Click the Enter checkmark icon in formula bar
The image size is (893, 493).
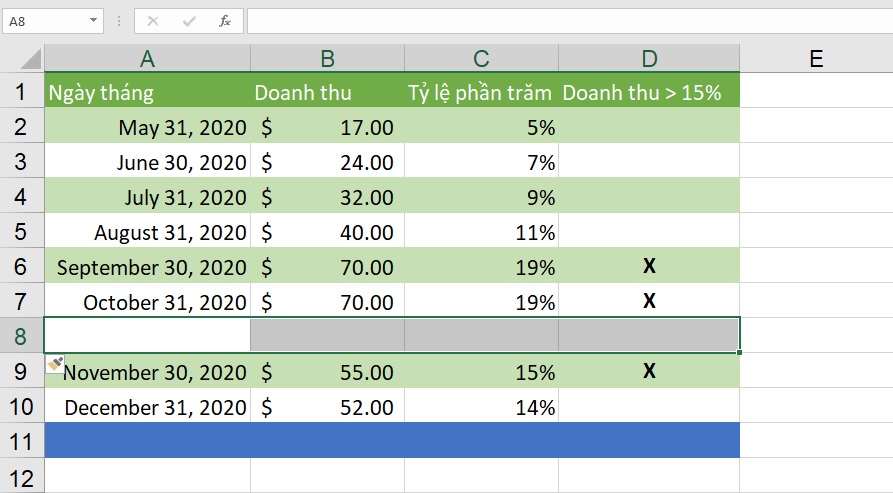[x=189, y=22]
